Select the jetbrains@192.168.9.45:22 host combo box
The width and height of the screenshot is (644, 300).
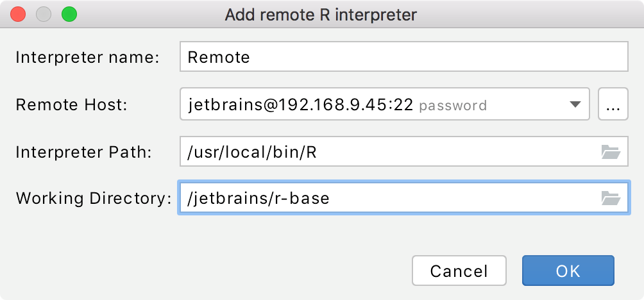pos(372,105)
